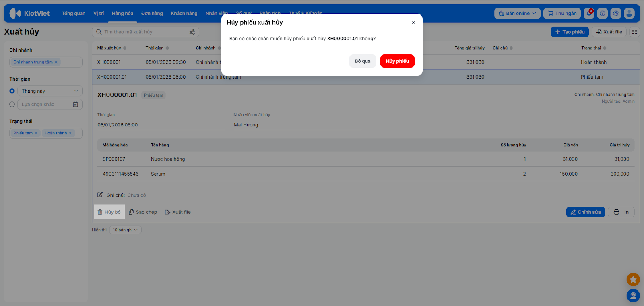This screenshot has width=644, height=306.
Task: Click the user account avatar icon
Action: click(x=629, y=13)
